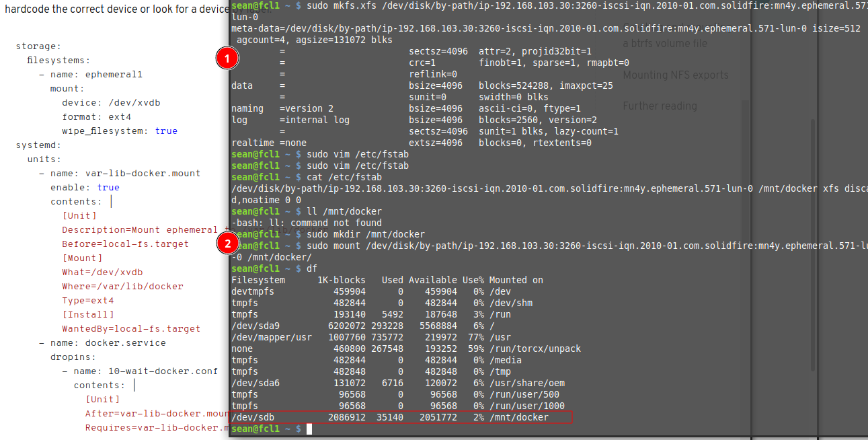Viewport: 868px width, 440px height.
Task: Click the '/dev/shm' mount point
Action: pos(511,303)
